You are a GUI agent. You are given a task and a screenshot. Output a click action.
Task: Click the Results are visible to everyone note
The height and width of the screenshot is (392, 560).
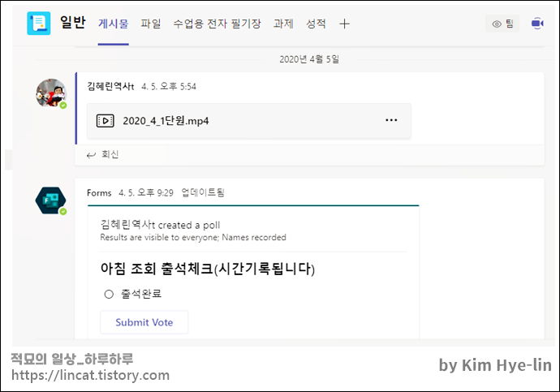193,238
